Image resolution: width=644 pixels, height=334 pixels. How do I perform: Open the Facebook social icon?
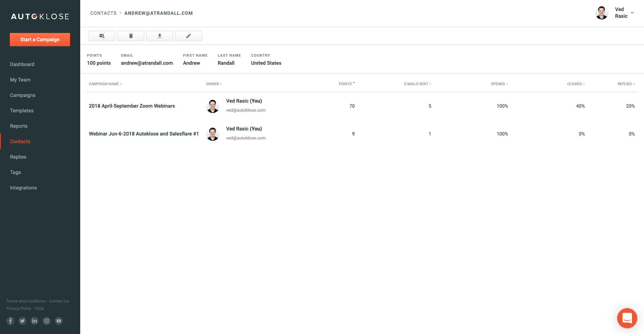point(10,321)
